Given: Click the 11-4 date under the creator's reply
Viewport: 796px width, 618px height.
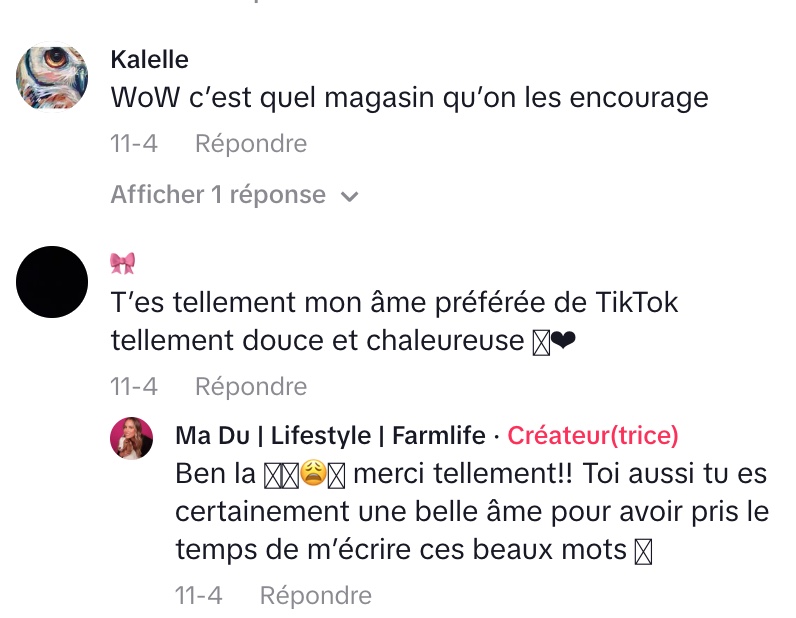Looking at the screenshot, I should click(199, 596).
